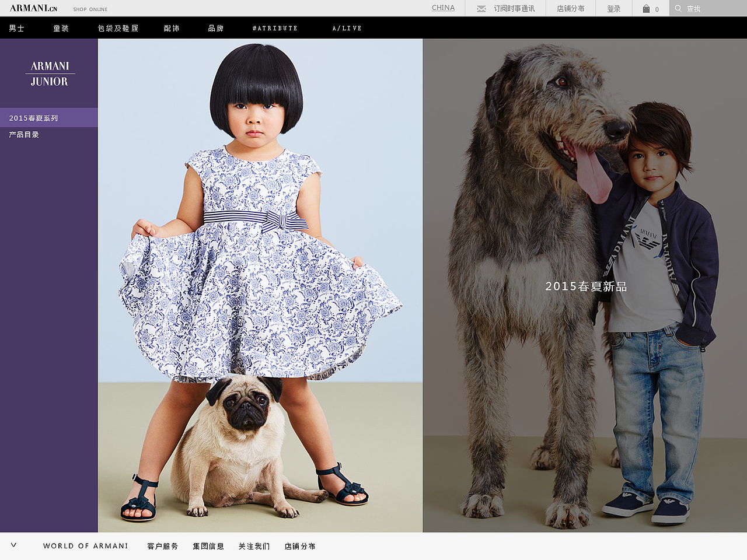Open the shopping bag icon
This screenshot has height=560, width=747.
(x=646, y=9)
